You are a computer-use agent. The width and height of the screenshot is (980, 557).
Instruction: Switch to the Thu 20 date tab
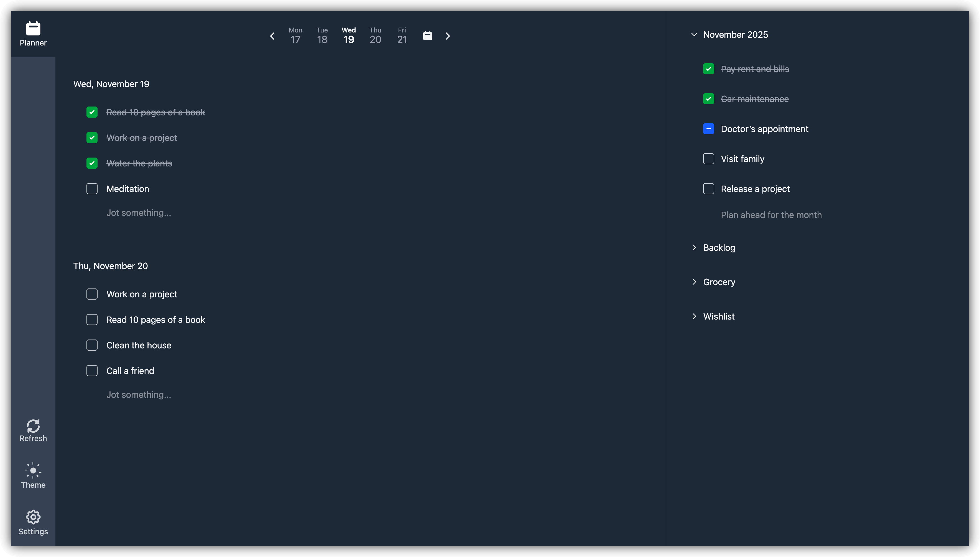coord(375,35)
